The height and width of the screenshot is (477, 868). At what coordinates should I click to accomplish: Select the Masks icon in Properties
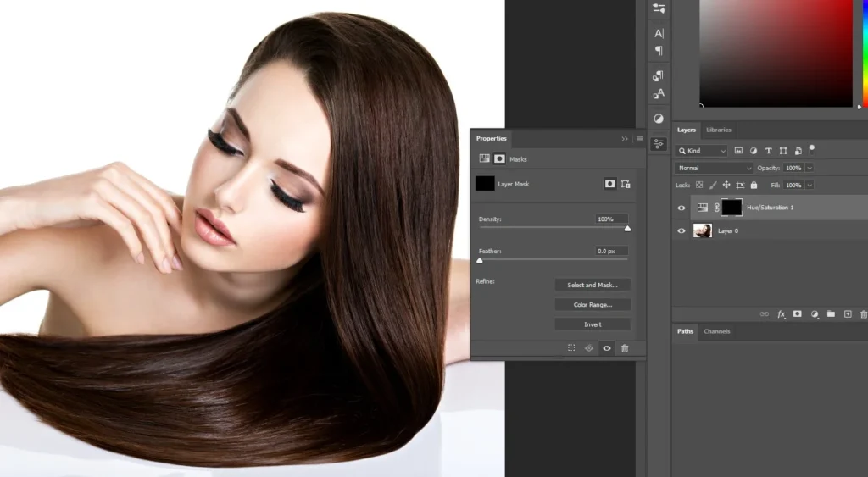pyautogui.click(x=499, y=158)
